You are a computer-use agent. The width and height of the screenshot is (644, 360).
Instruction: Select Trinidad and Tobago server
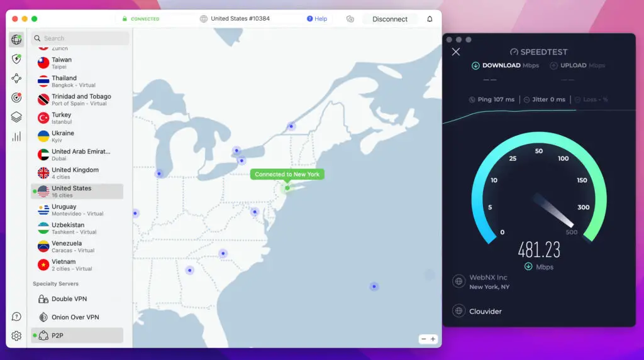click(77, 100)
